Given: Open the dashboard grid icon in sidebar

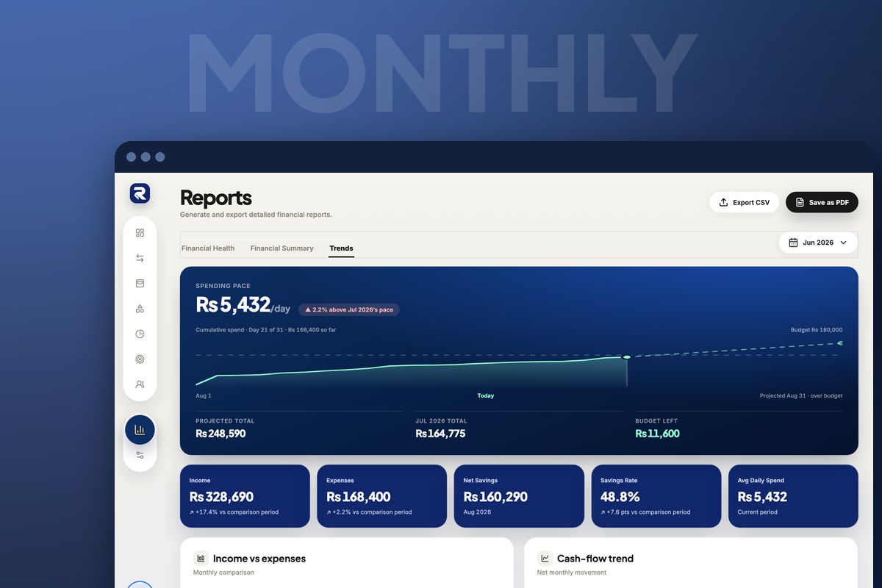Looking at the screenshot, I should pyautogui.click(x=140, y=233).
